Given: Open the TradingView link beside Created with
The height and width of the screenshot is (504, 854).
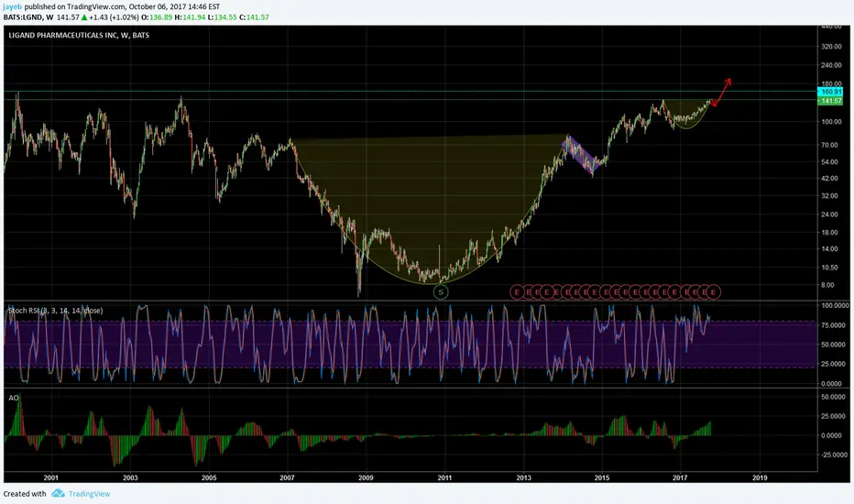Looking at the screenshot, I should click(x=89, y=494).
